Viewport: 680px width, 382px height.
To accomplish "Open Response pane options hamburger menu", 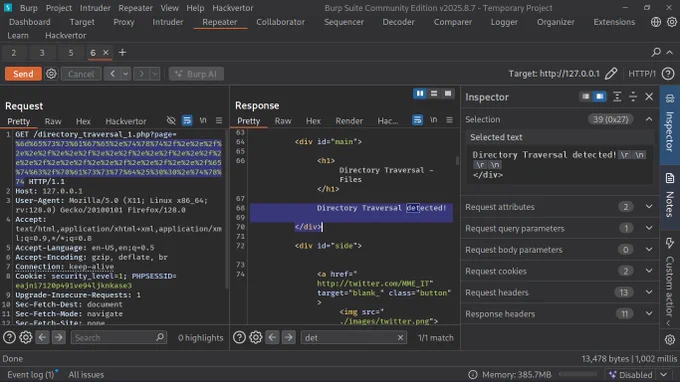I will click(x=449, y=120).
